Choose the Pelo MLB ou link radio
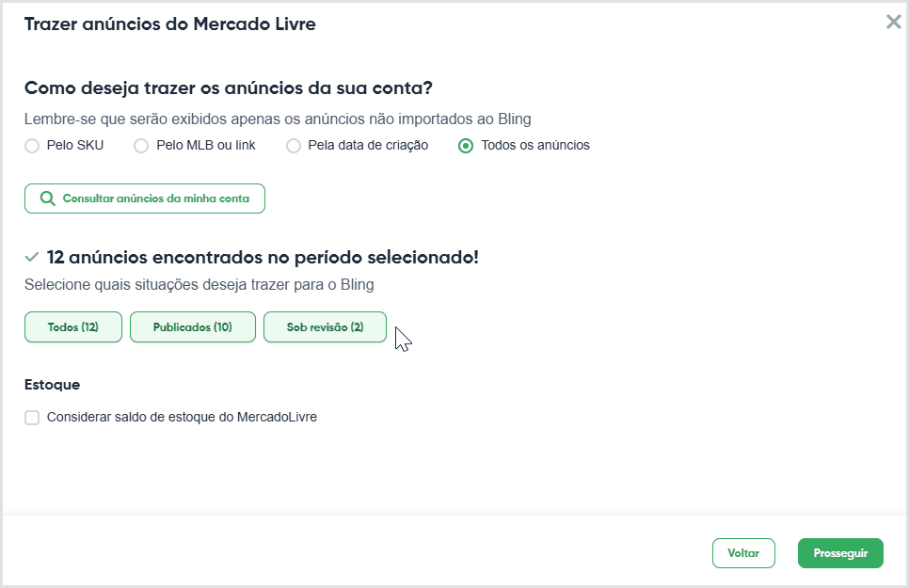909x588 pixels. (141, 146)
